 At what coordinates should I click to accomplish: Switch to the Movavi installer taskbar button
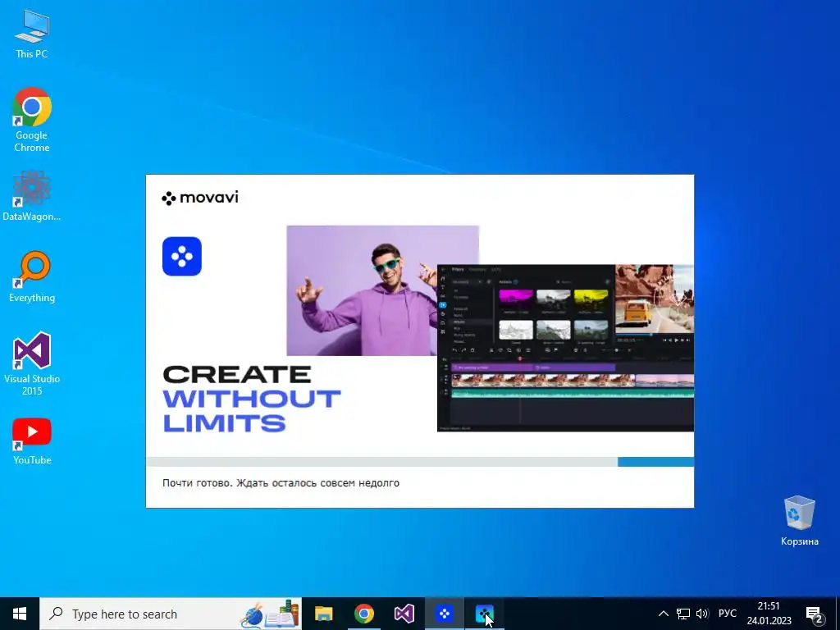click(x=444, y=614)
